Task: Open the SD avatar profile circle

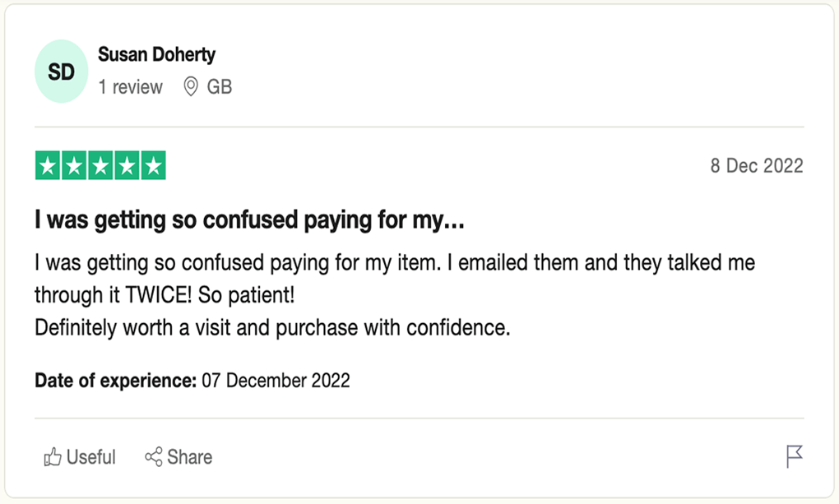Action: tap(61, 72)
